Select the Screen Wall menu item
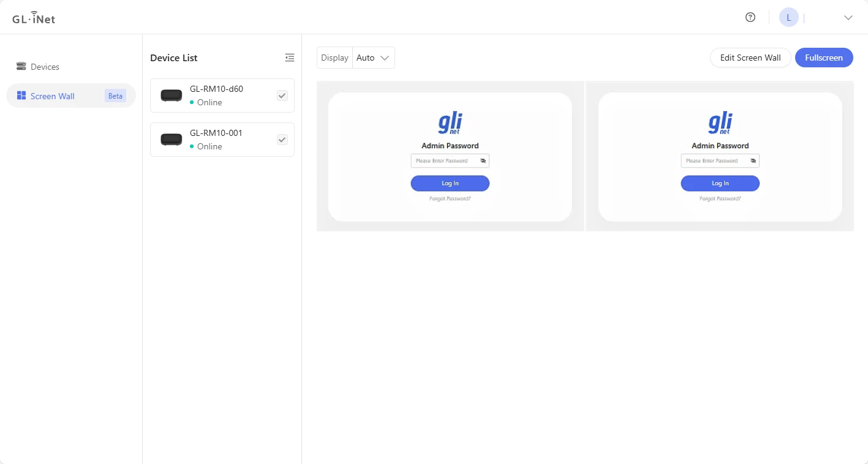The height and width of the screenshot is (464, 868). point(53,96)
